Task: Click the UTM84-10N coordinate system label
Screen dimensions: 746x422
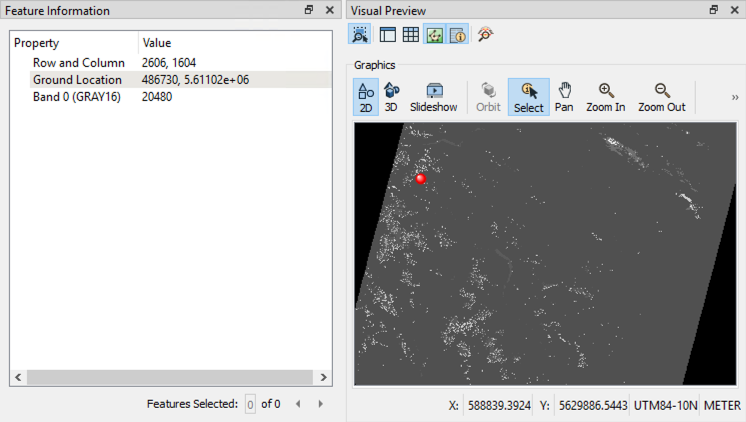Action: (665, 405)
